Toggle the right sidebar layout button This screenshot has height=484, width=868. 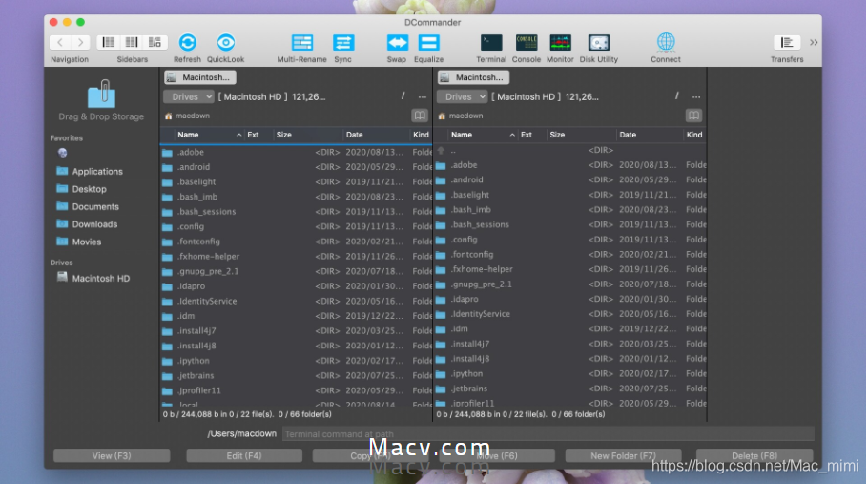[155, 43]
